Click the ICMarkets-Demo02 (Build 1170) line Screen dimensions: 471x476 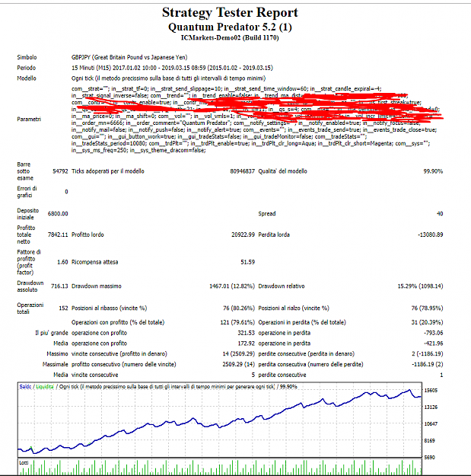point(230,37)
